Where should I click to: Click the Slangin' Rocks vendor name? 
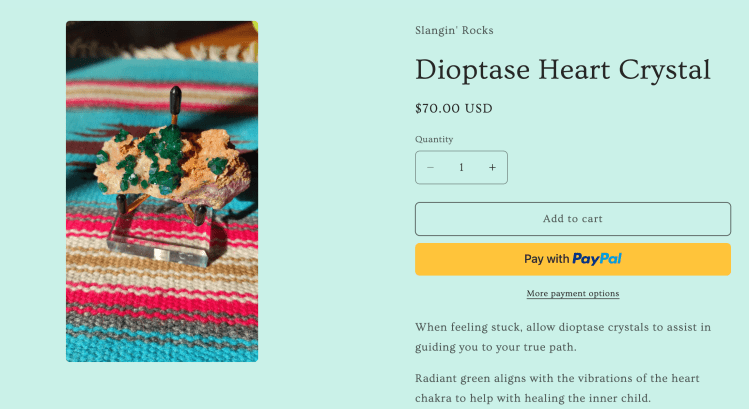tap(454, 30)
